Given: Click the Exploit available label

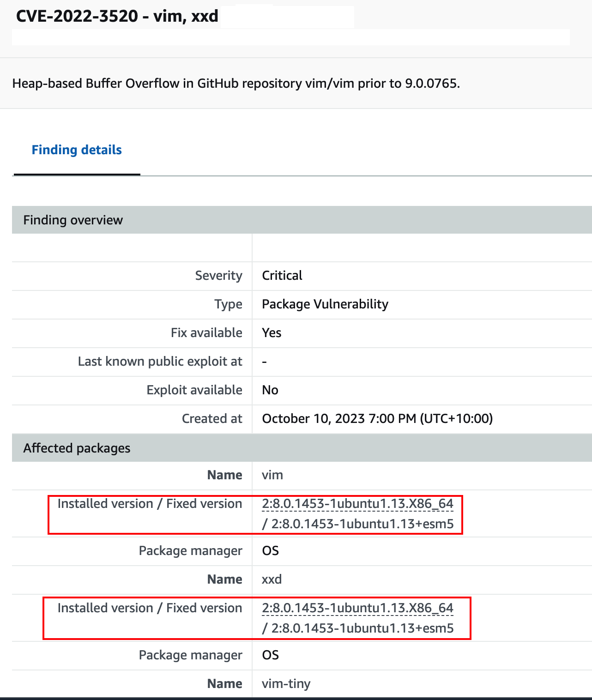Looking at the screenshot, I should (x=194, y=390).
